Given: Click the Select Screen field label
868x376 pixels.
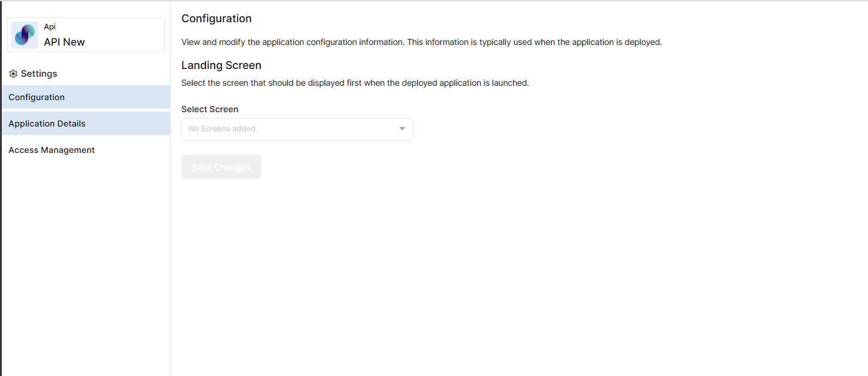Looking at the screenshot, I should 210,109.
